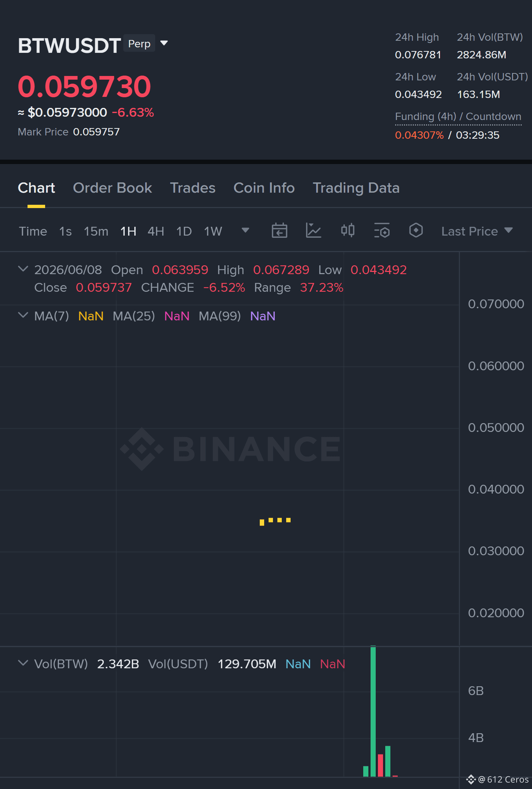Open the chart display settings icon
The image size is (532, 789).
pyautogui.click(x=382, y=231)
